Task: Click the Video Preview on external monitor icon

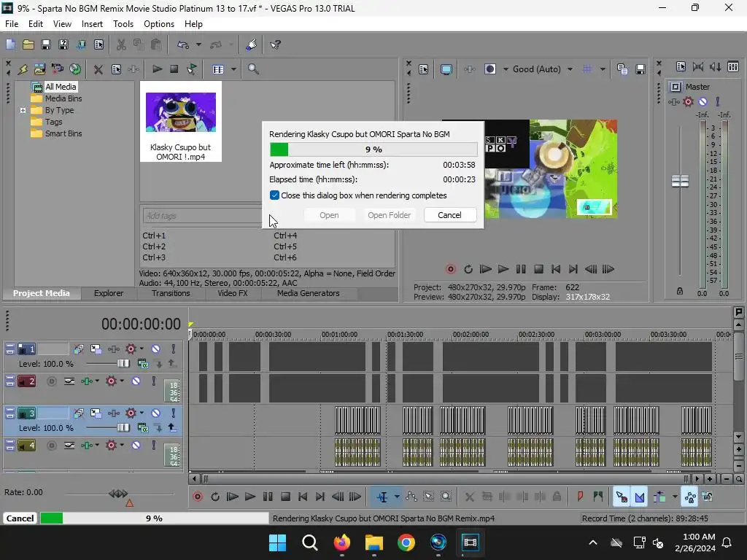Action: pos(446,69)
